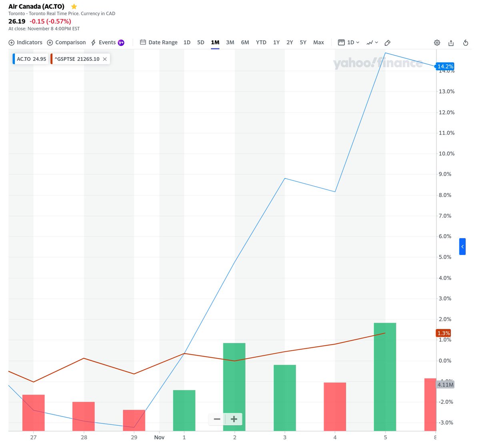The image size is (480, 448).
Task: Open chart settings gear
Action: (437, 43)
